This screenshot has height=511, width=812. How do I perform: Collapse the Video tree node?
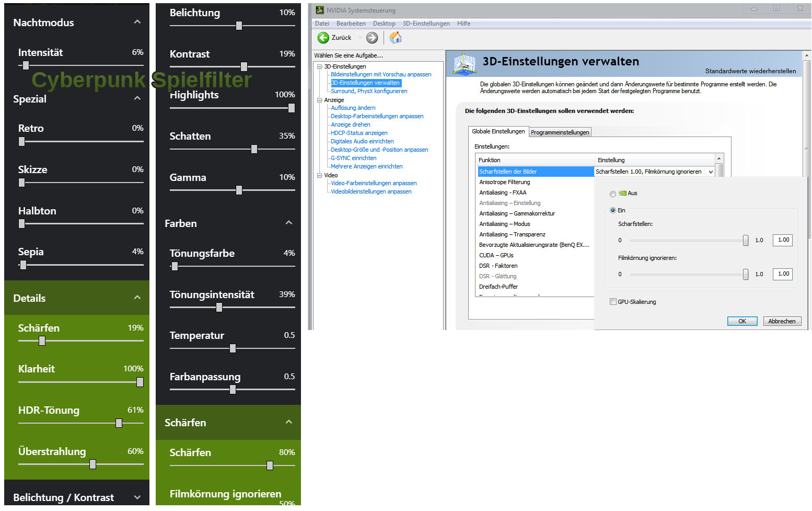tap(319, 175)
